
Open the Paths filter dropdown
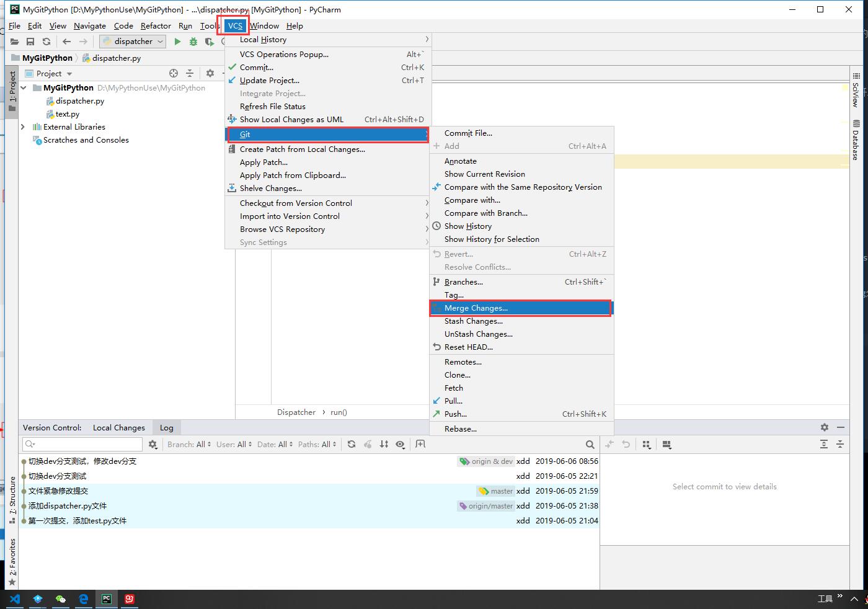pos(317,444)
